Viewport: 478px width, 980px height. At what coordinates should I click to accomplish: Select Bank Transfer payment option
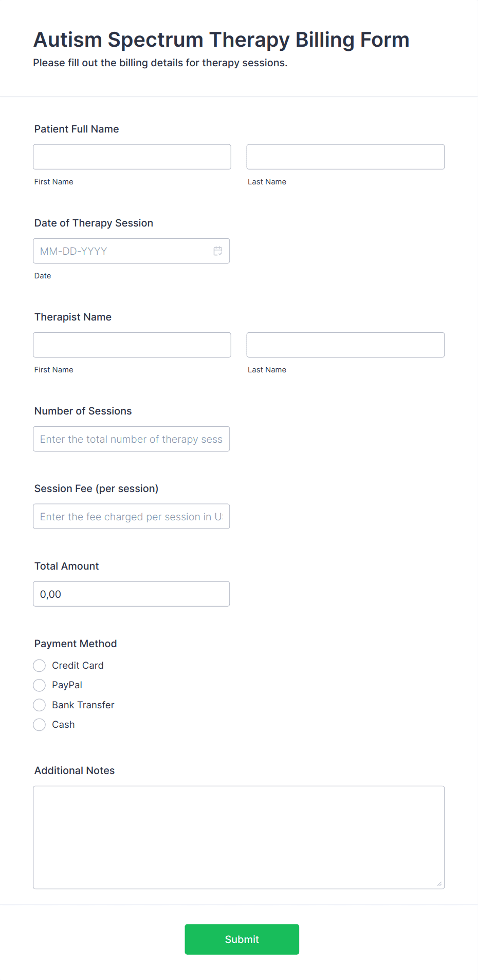click(39, 705)
